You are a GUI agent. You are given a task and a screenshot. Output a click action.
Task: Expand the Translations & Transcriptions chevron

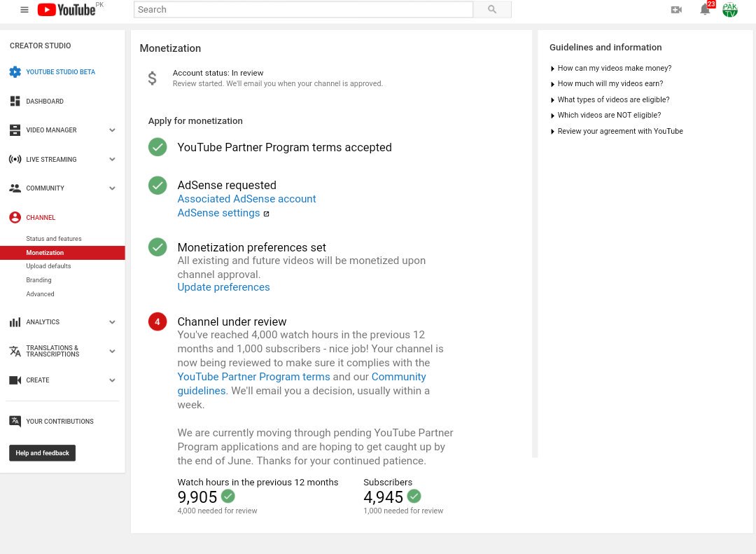click(x=112, y=351)
